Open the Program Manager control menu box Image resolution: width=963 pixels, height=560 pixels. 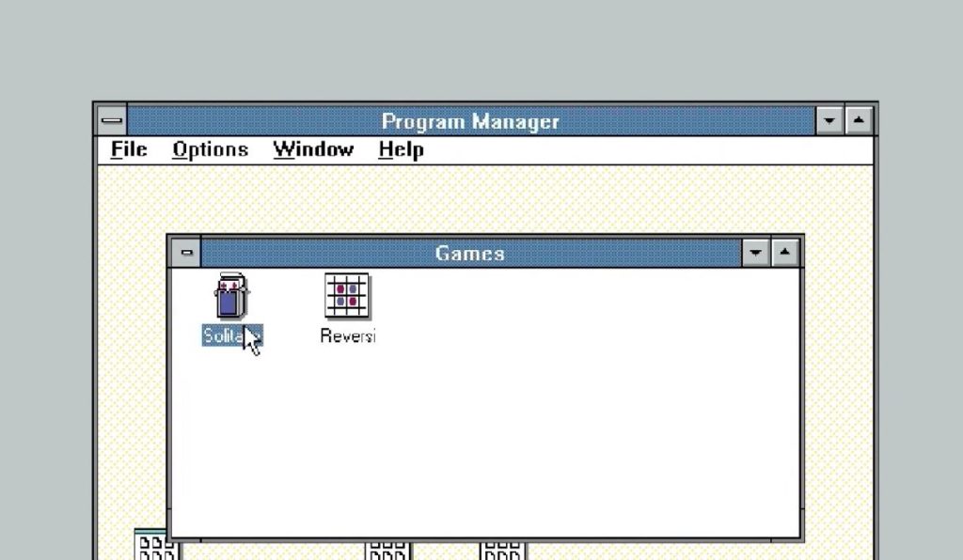(x=112, y=120)
